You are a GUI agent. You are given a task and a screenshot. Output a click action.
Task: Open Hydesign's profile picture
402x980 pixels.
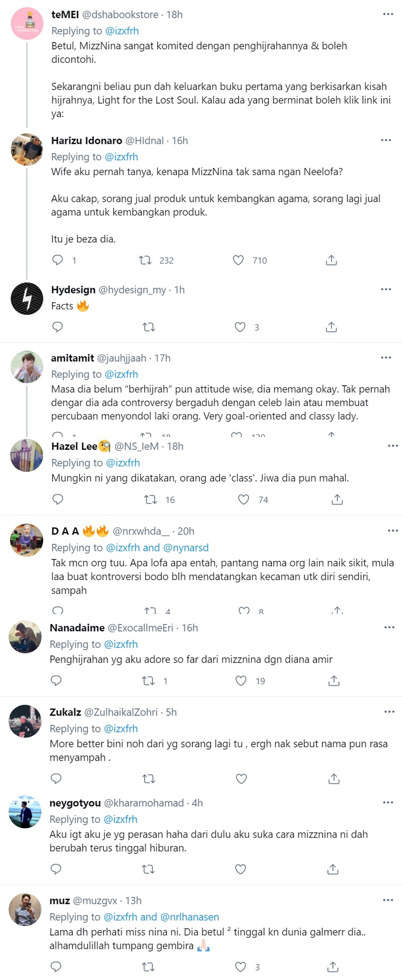point(27,299)
